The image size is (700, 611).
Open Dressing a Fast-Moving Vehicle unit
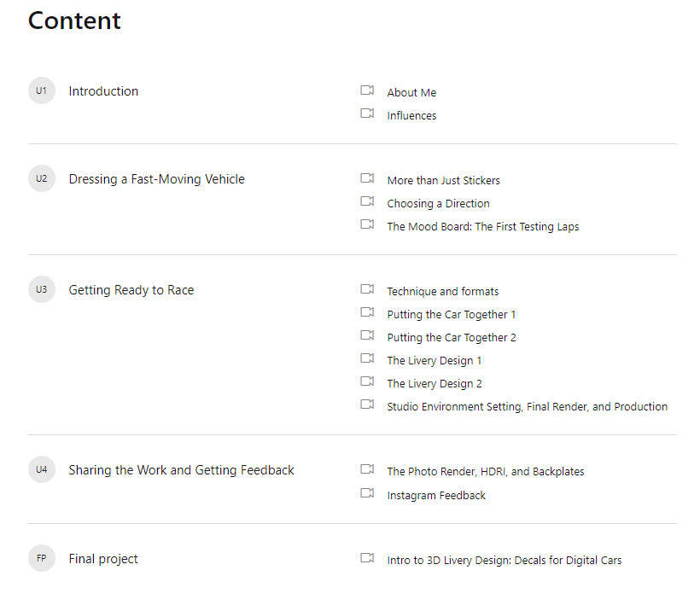157,179
